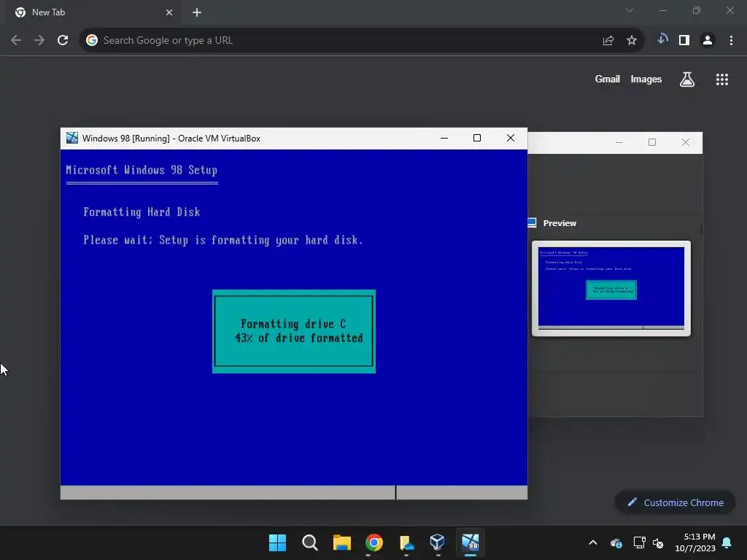Open the Gmail link
The image size is (747, 560).
pos(608,79)
